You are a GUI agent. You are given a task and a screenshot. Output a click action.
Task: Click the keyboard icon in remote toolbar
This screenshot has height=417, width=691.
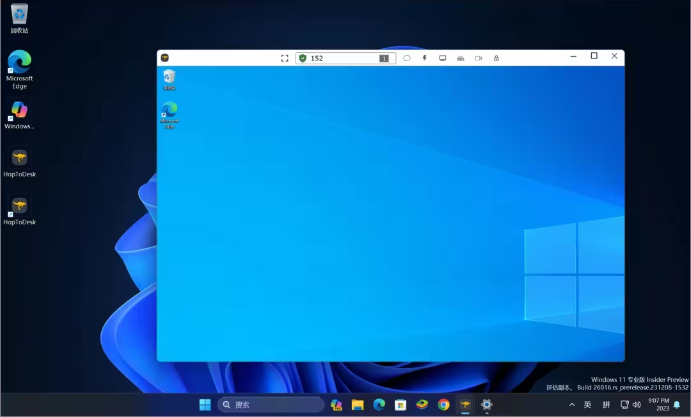coord(460,58)
